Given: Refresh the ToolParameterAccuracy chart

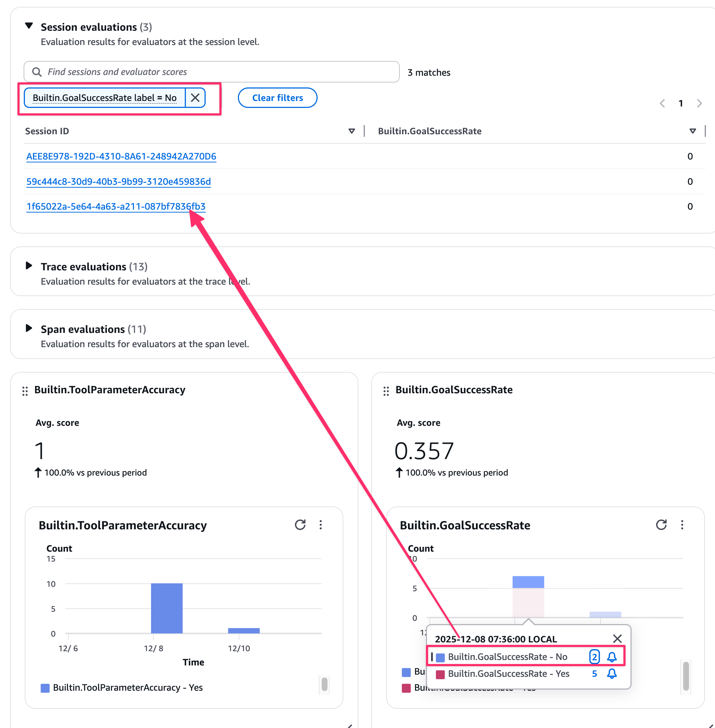Looking at the screenshot, I should (300, 525).
